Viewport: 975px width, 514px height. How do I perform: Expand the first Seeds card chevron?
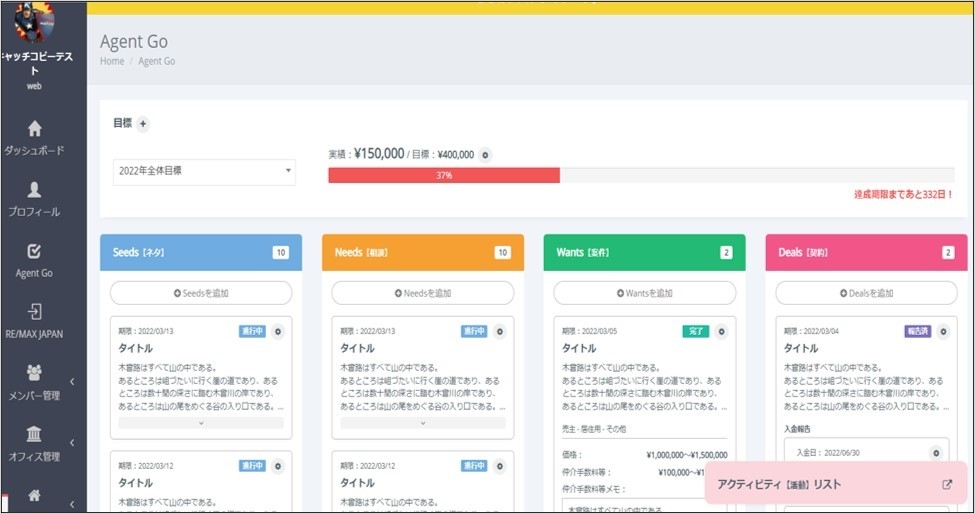[x=201, y=423]
